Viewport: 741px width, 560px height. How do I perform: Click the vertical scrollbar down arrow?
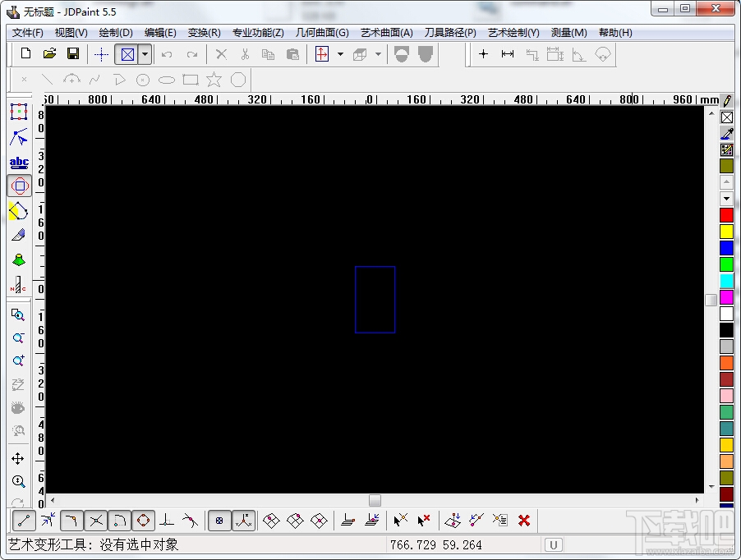(711, 487)
